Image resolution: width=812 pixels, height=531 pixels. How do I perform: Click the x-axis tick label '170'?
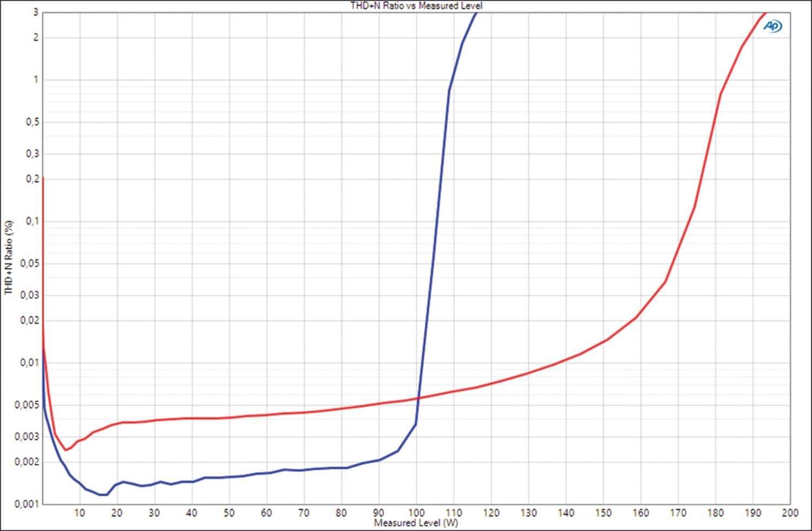coord(678,513)
